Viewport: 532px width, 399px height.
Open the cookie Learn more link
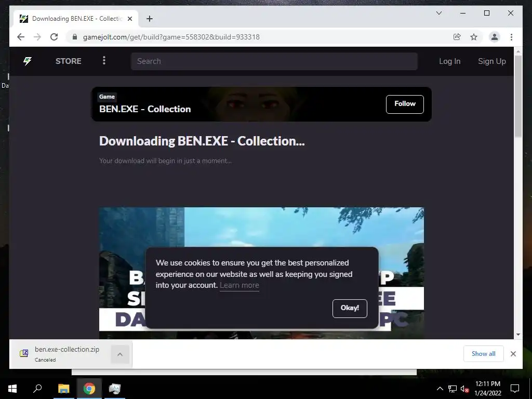pyautogui.click(x=239, y=285)
